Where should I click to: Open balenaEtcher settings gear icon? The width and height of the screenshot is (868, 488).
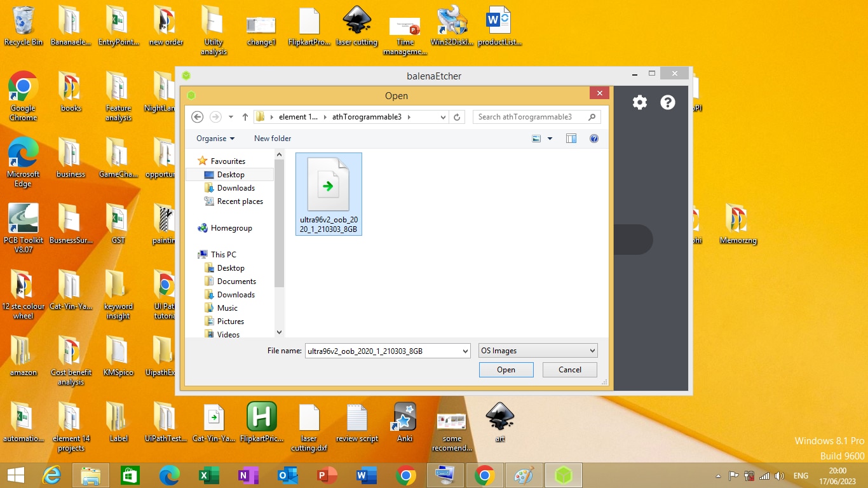639,102
